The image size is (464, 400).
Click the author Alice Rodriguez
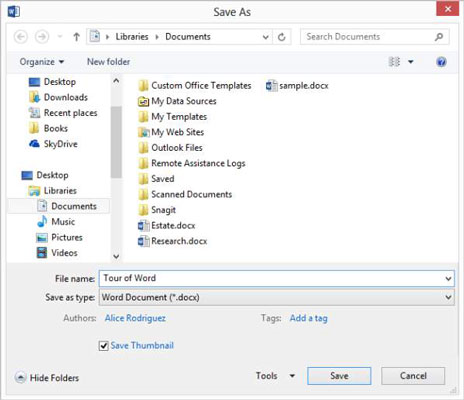(135, 318)
